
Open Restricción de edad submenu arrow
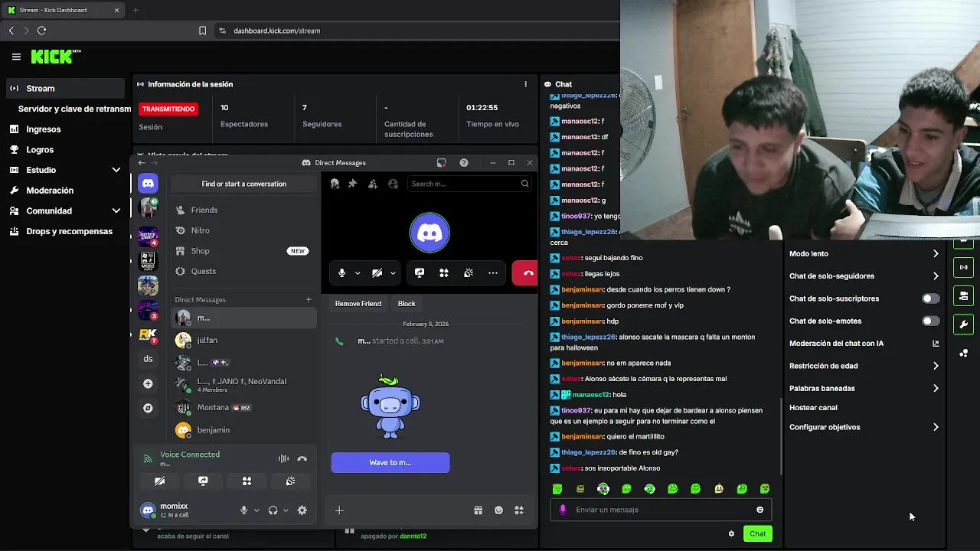(x=936, y=366)
